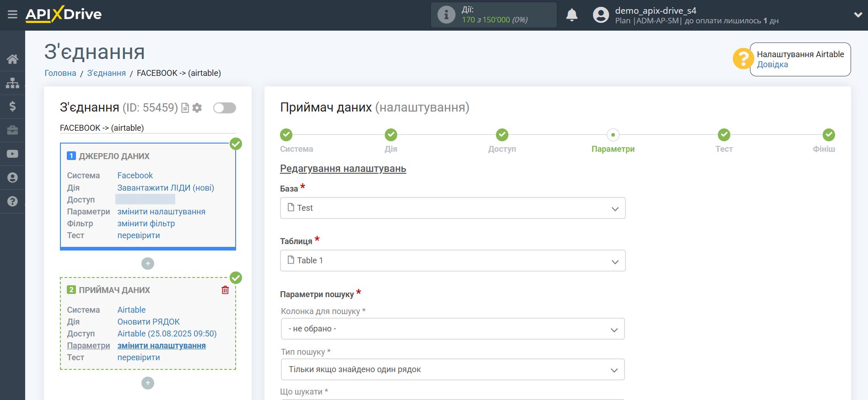
Task: Toggle the connection enable switch
Action: coord(225,108)
